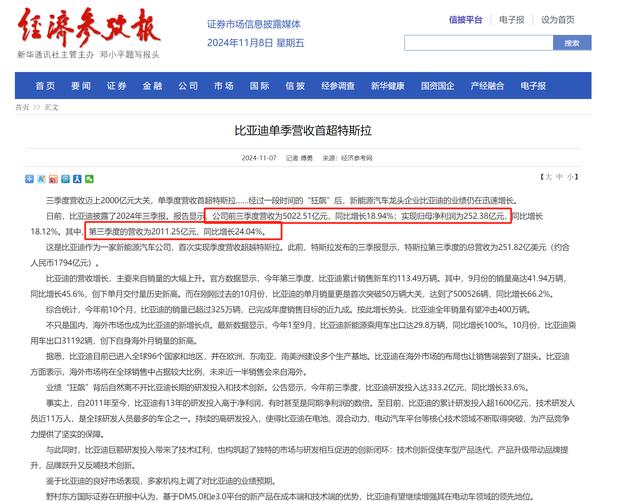Click the text 第三季度的营收为2011.25亿元
Viewport: 640px width, 501px height.
pyautogui.click(x=143, y=232)
